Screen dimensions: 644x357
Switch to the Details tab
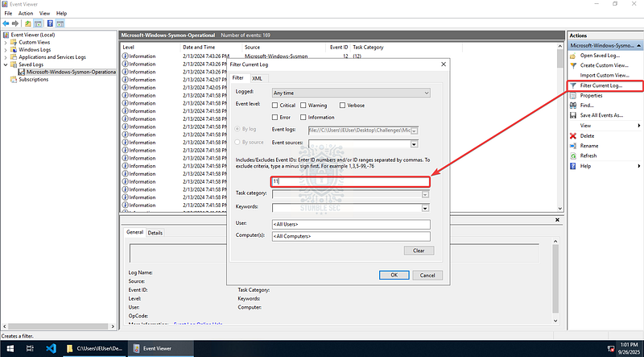click(x=155, y=233)
